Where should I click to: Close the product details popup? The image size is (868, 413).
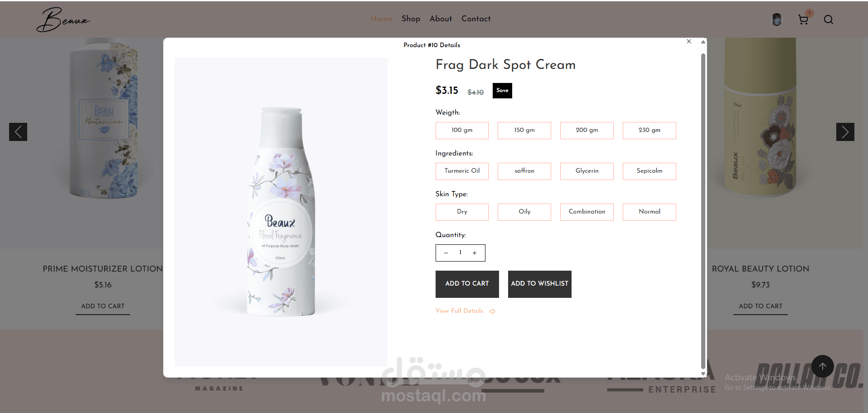click(x=689, y=41)
